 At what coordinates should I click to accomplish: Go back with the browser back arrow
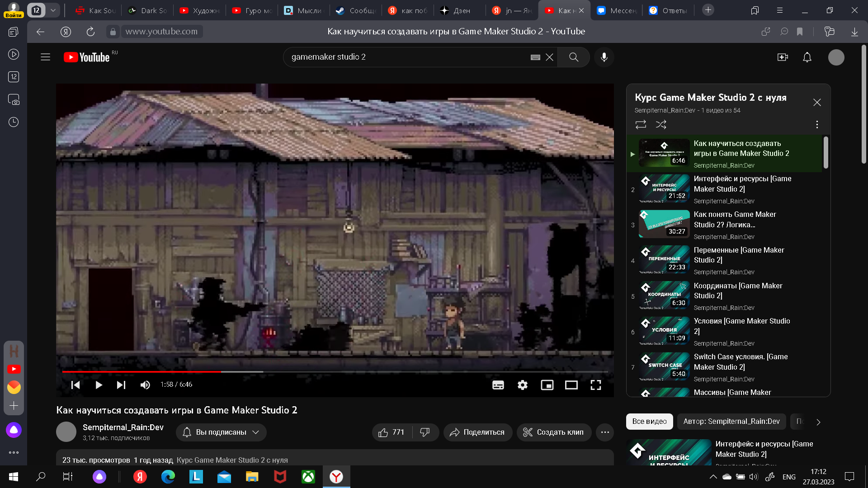click(x=40, y=32)
